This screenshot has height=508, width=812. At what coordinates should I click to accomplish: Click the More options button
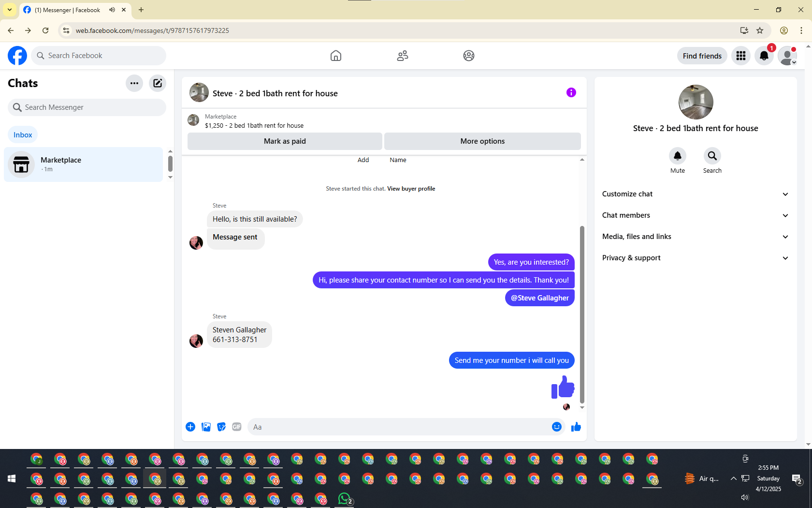pyautogui.click(x=482, y=141)
